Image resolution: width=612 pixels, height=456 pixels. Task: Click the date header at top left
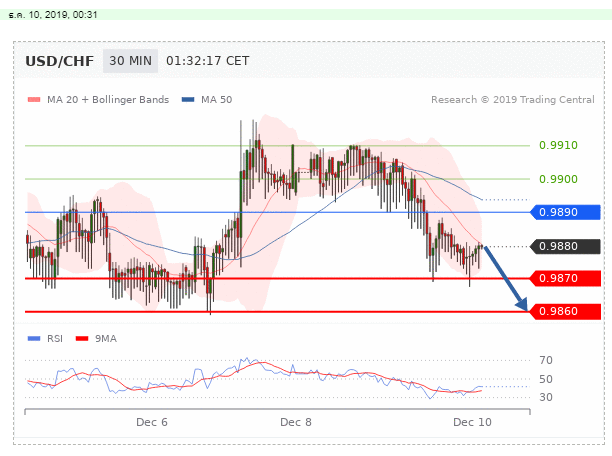pyautogui.click(x=53, y=15)
